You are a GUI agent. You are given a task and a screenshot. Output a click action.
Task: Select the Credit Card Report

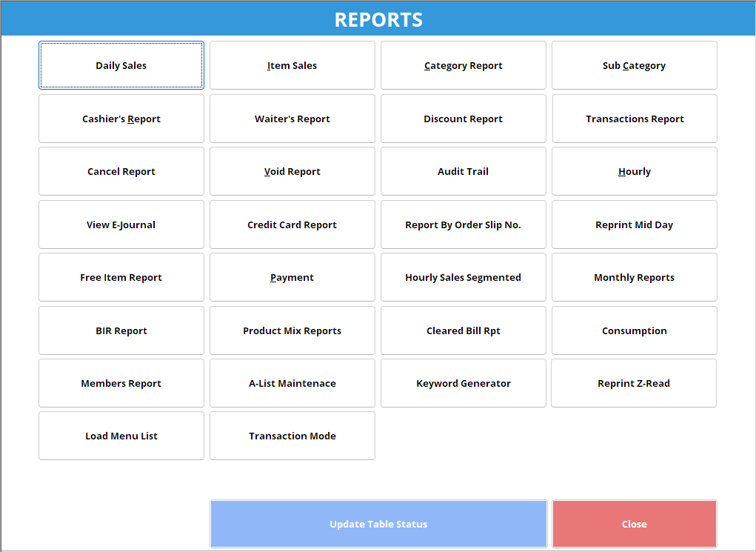292,224
